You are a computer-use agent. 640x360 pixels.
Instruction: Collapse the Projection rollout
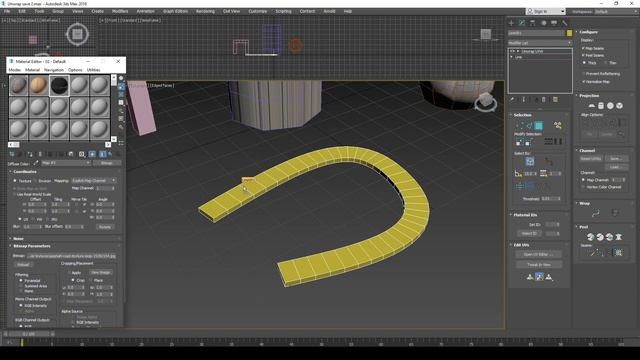[x=589, y=96]
